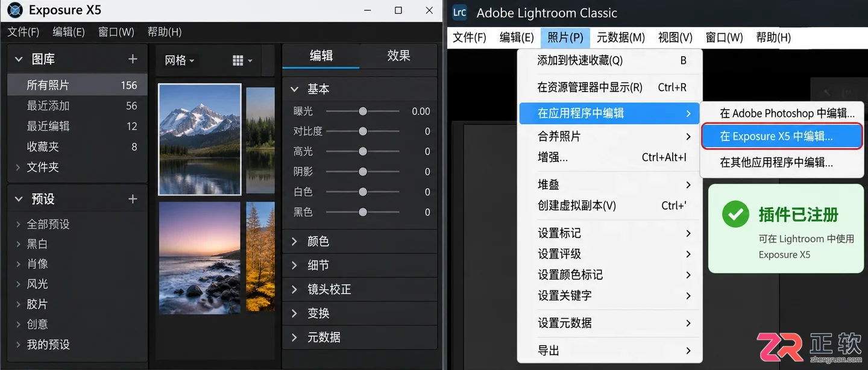The image size is (868, 370).
Task: Switch to the 效果 tab
Action: [398, 55]
